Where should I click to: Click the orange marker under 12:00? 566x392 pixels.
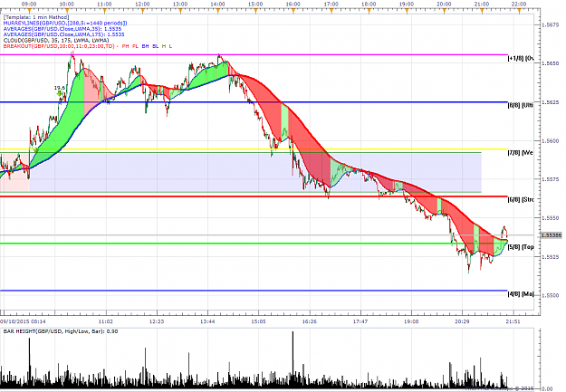[142, 12]
